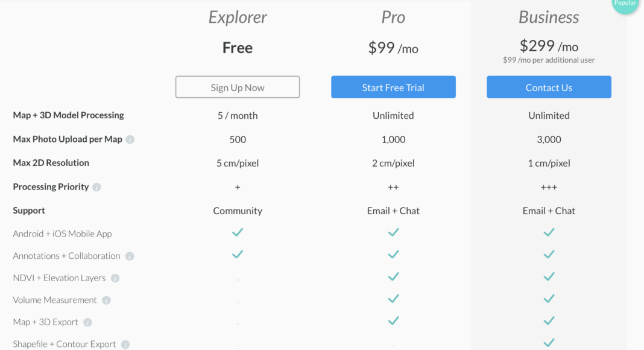Click Explorer's Android + iOS Mobile App checkmark
The image size is (644, 350).
tap(238, 232)
